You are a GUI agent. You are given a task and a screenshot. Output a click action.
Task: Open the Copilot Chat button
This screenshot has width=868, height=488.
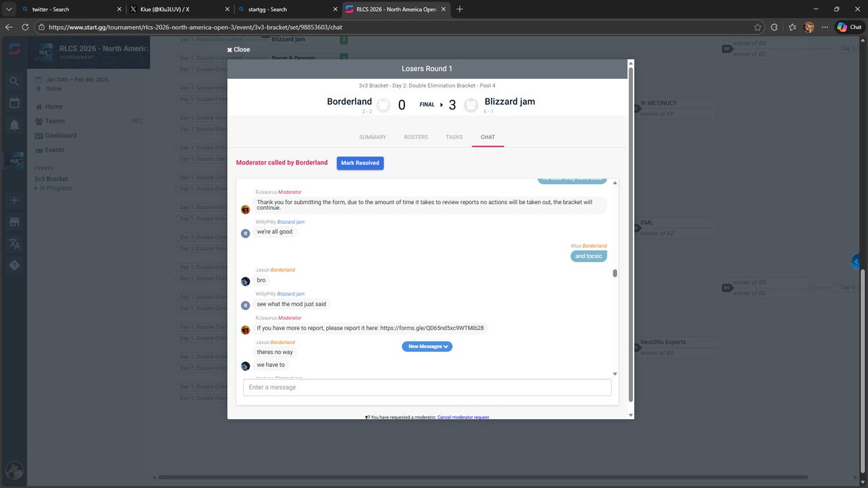849,27
